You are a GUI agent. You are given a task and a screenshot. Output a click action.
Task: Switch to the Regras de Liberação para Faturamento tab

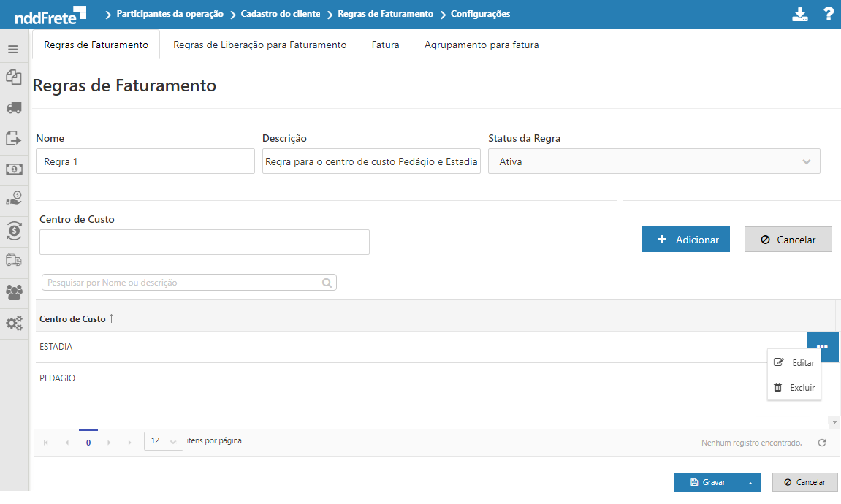[259, 45]
